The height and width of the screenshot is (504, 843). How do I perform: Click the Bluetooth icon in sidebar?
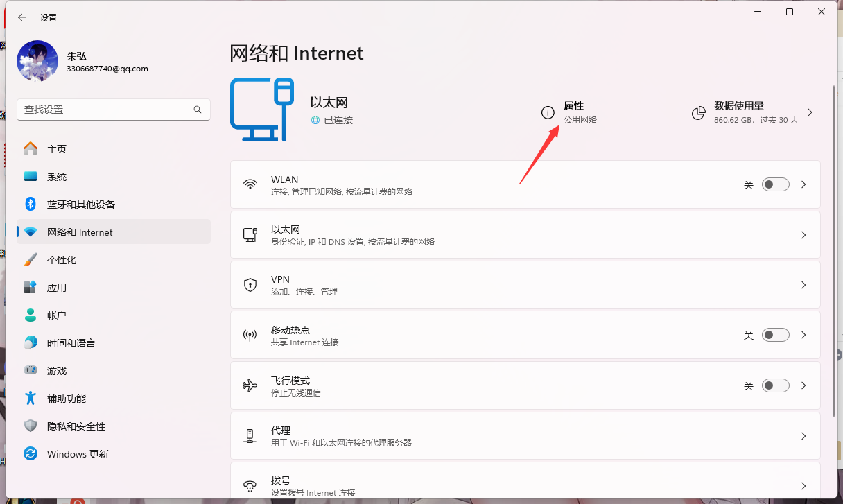point(31,205)
